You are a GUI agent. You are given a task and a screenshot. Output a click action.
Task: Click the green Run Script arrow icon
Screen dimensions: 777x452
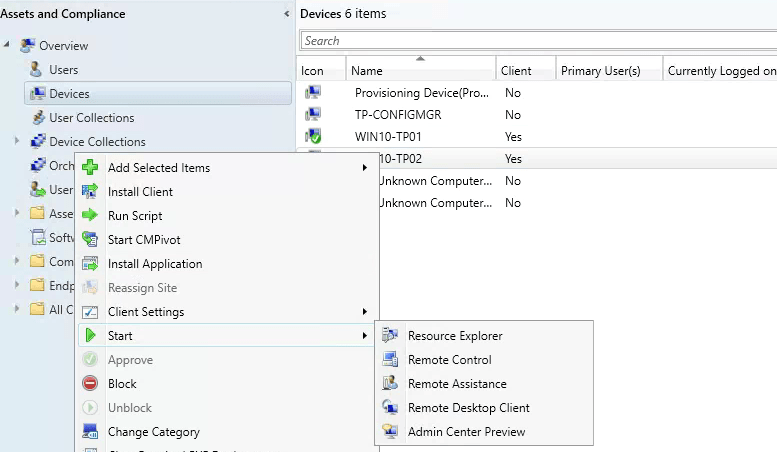pos(89,216)
